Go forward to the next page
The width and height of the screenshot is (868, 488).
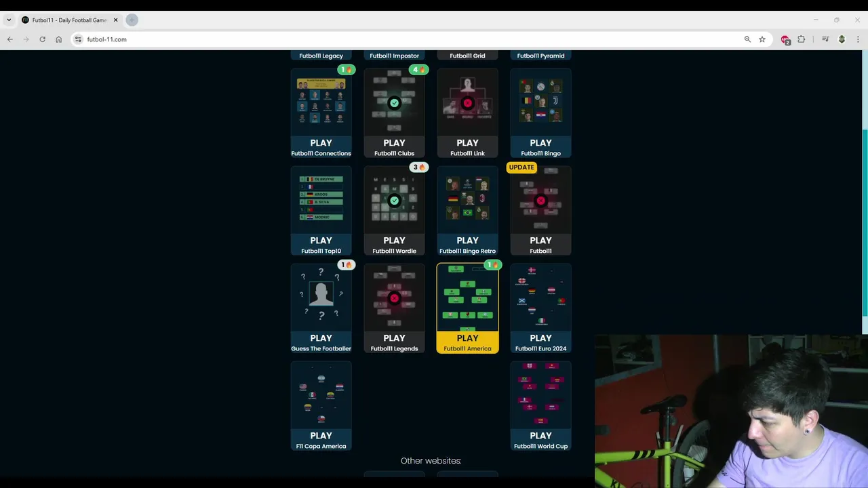(26, 39)
